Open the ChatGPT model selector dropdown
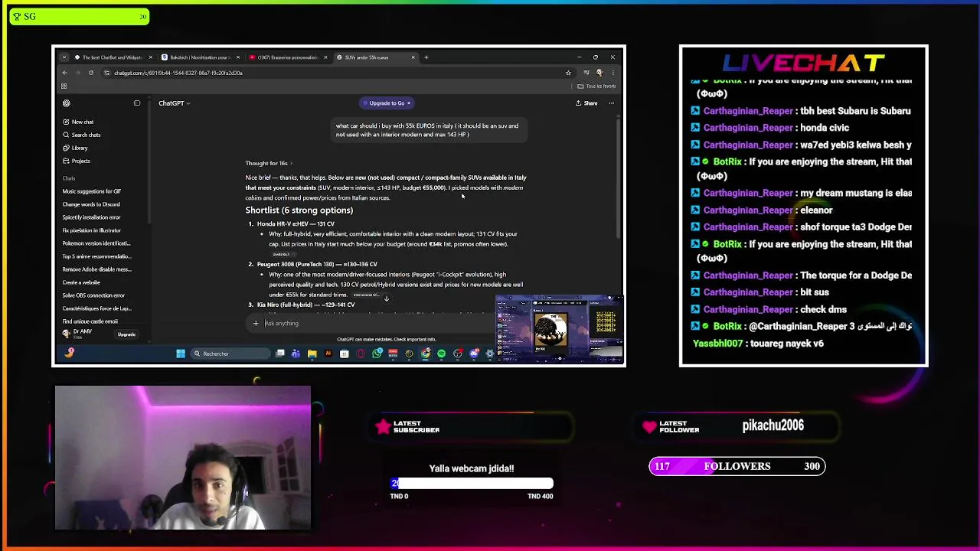This screenshot has width=980, height=551. (x=174, y=103)
